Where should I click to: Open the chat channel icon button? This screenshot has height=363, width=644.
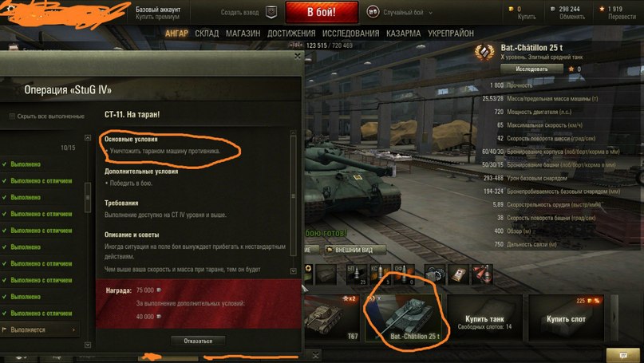coord(622,355)
